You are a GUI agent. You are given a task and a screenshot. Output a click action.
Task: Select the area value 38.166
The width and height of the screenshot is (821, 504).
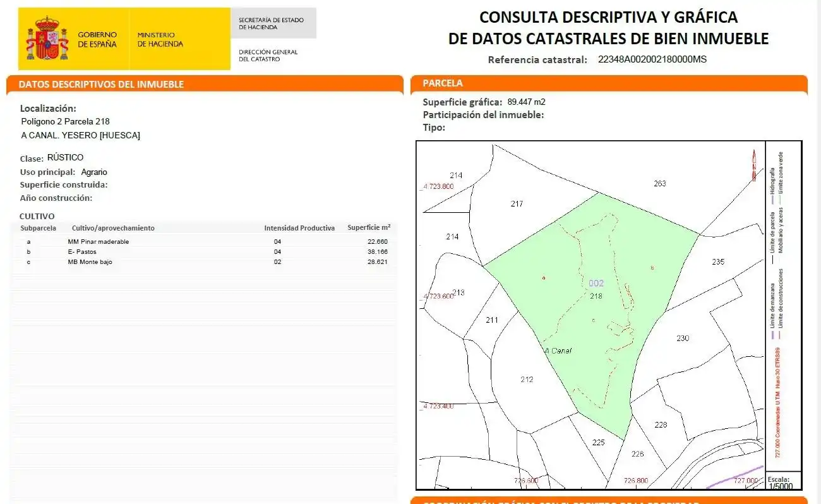378,252
